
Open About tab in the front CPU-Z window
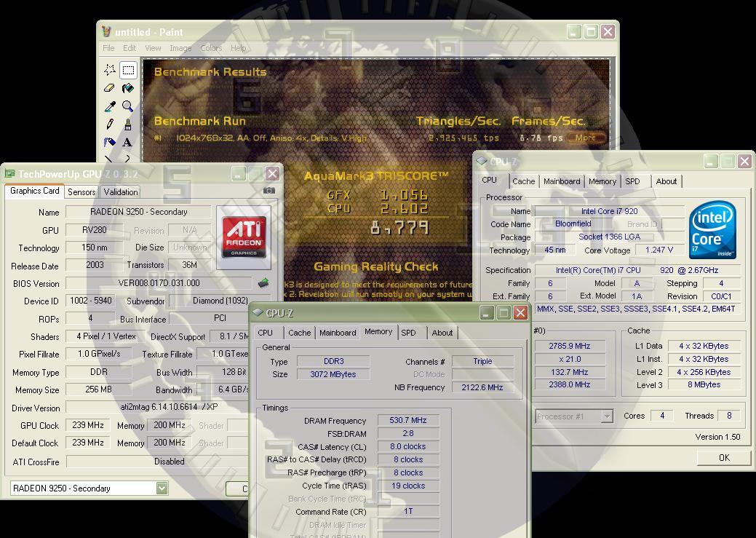coord(442,333)
